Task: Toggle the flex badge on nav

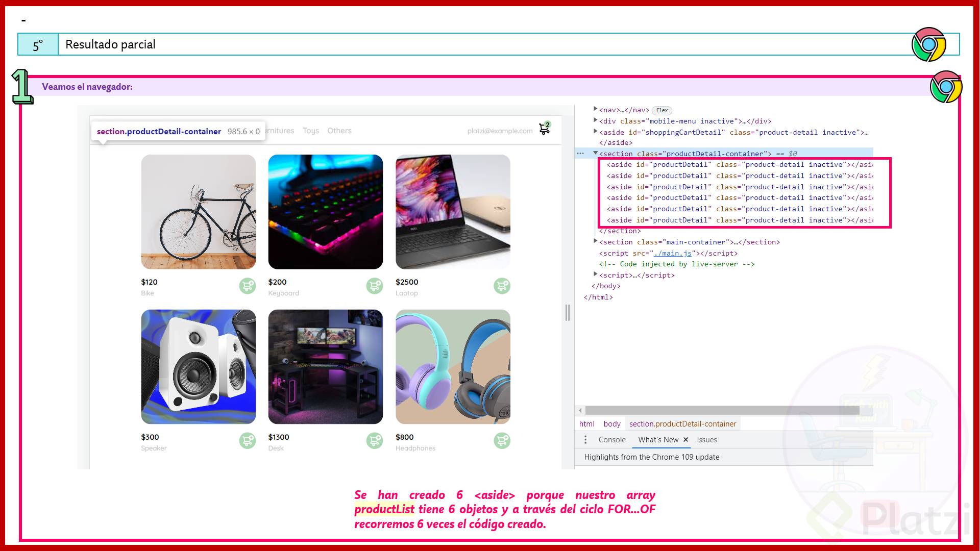Action: pyautogui.click(x=662, y=110)
